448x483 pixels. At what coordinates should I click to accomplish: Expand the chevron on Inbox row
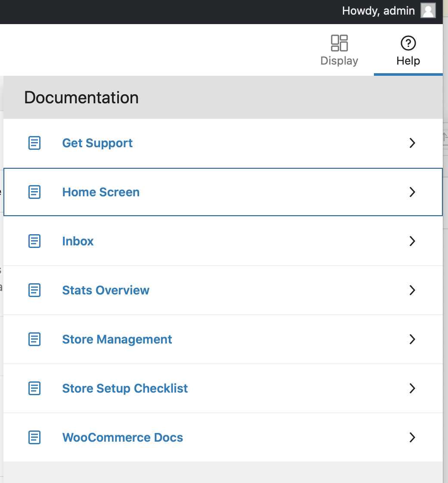pos(412,241)
